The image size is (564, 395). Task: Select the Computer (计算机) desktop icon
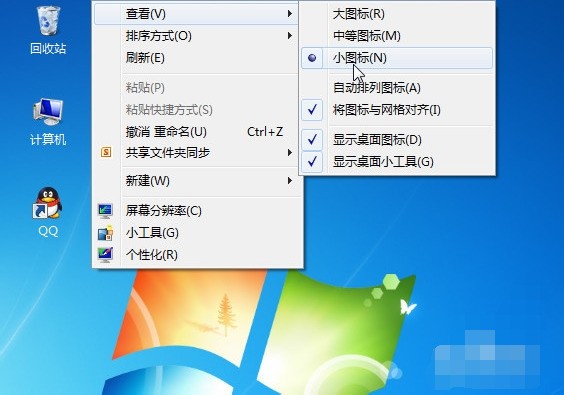coord(48,122)
